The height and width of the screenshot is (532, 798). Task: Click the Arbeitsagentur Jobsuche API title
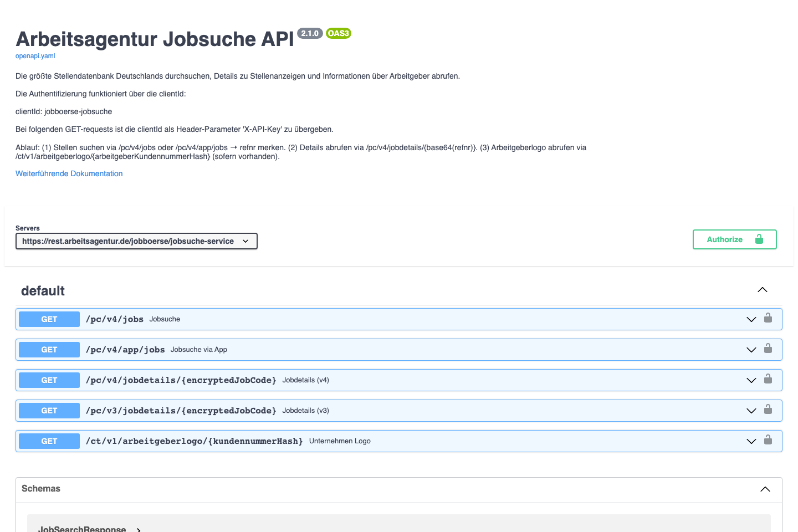(155, 39)
